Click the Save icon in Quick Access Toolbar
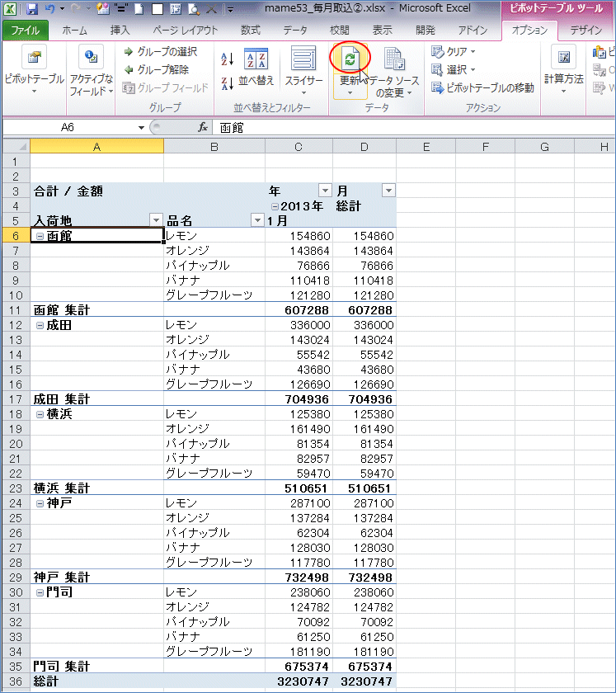 point(32,10)
